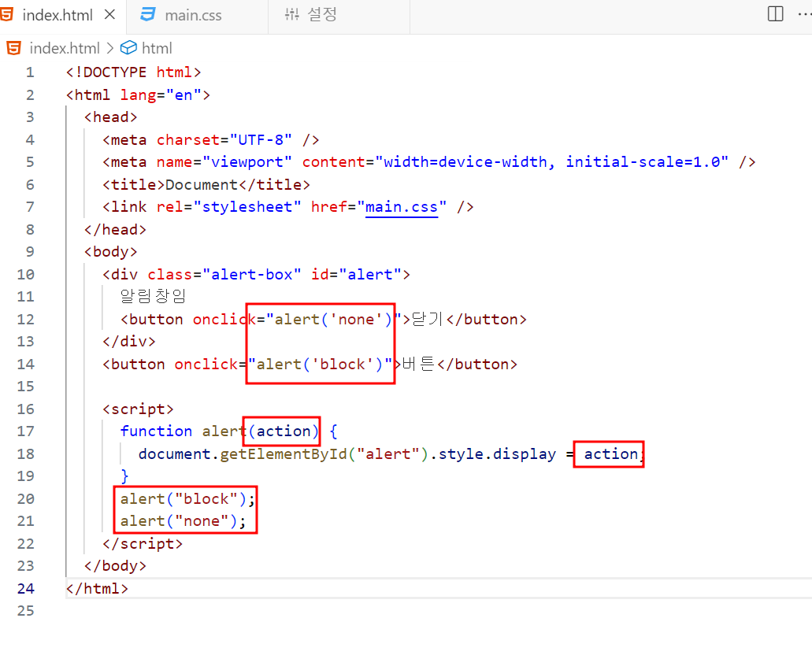This screenshot has width=812, height=670.
Task: Click the Document title text
Action: click(x=202, y=185)
